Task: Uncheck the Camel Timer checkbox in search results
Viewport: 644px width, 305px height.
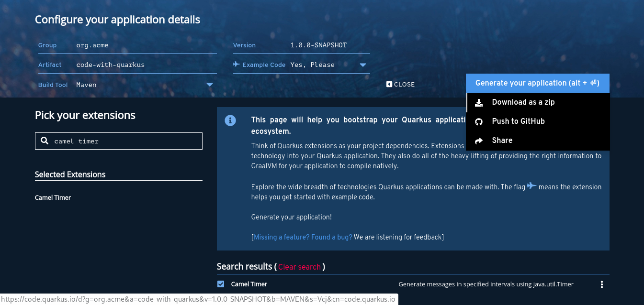Action: point(221,284)
